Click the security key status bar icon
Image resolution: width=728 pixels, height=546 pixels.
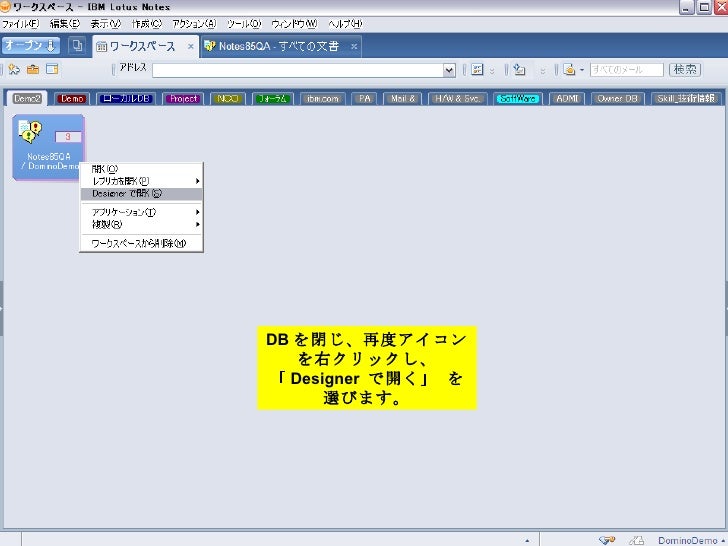tap(607, 540)
